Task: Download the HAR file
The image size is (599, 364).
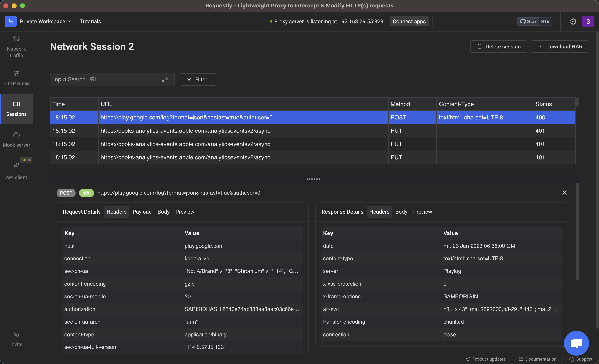Action: coord(560,46)
